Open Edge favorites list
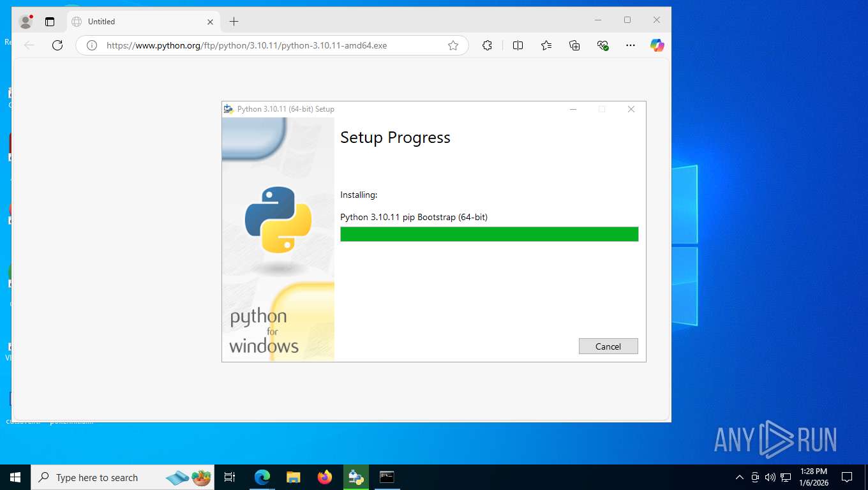This screenshot has width=868, height=490. pyautogui.click(x=546, y=45)
